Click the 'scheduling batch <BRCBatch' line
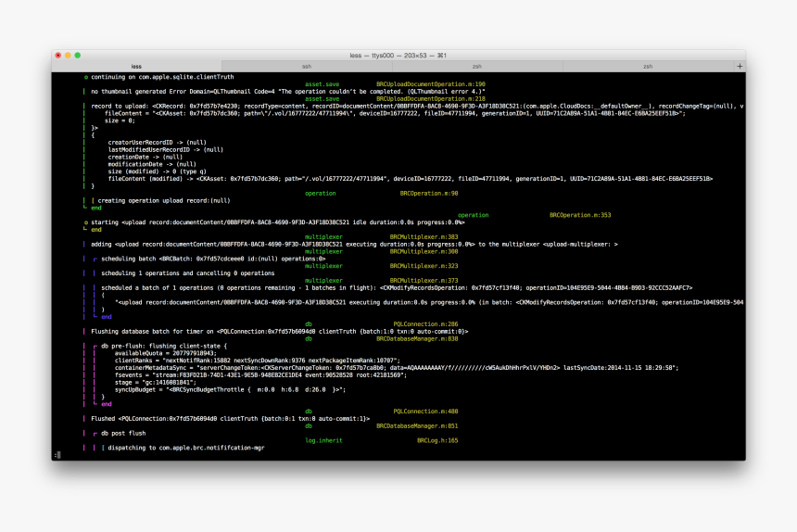The height and width of the screenshot is (532, 797). click(x=213, y=260)
